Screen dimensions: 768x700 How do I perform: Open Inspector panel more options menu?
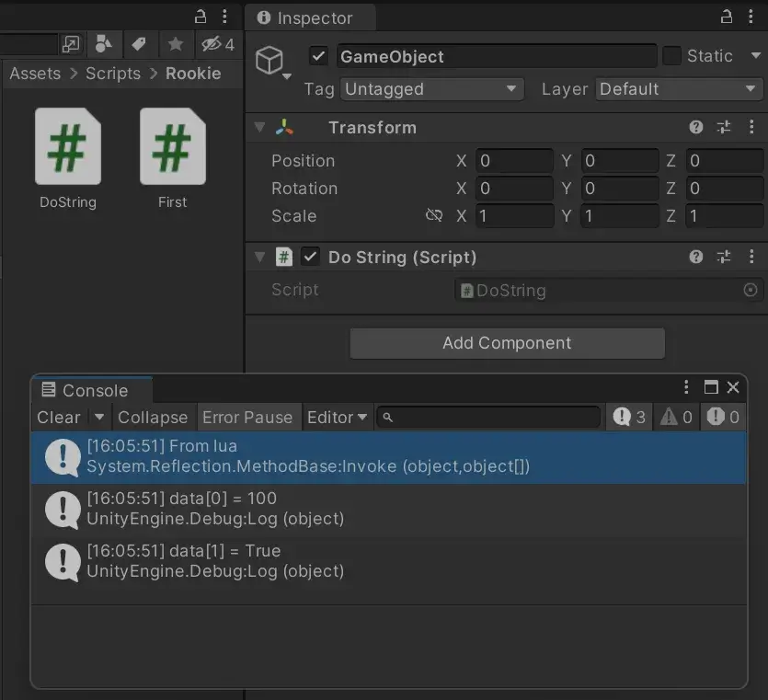[751, 17]
